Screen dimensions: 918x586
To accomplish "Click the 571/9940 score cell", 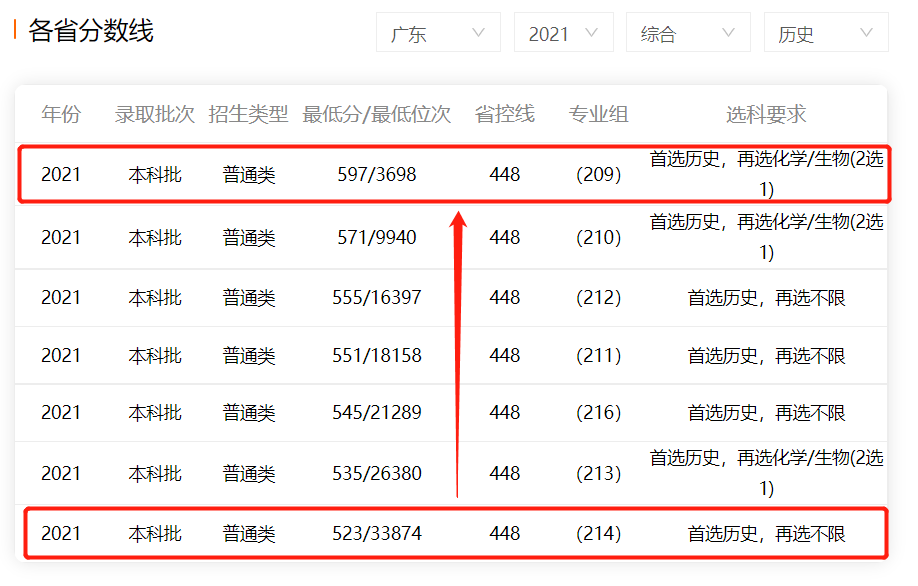I will click(x=377, y=237).
